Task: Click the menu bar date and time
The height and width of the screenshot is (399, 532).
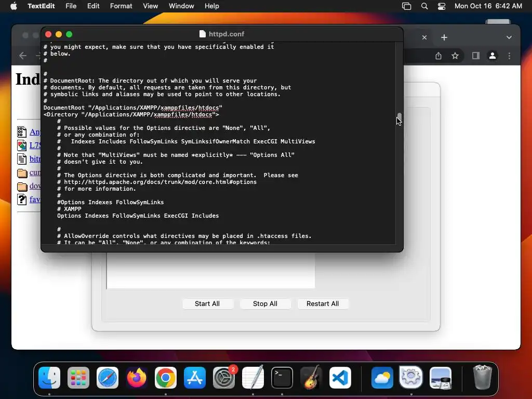Action: 488,6
